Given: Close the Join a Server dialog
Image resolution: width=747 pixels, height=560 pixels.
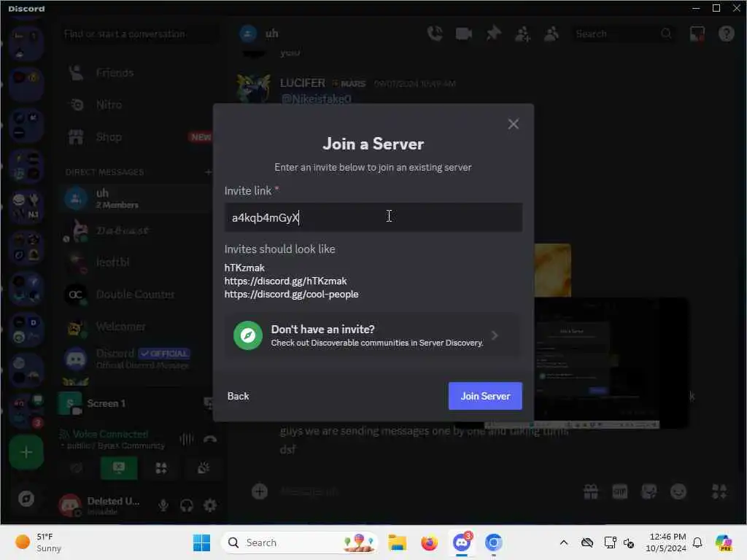Looking at the screenshot, I should point(513,124).
